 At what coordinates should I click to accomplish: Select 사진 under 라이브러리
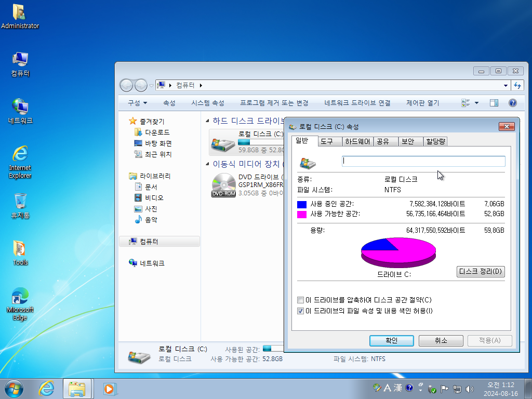(x=146, y=209)
